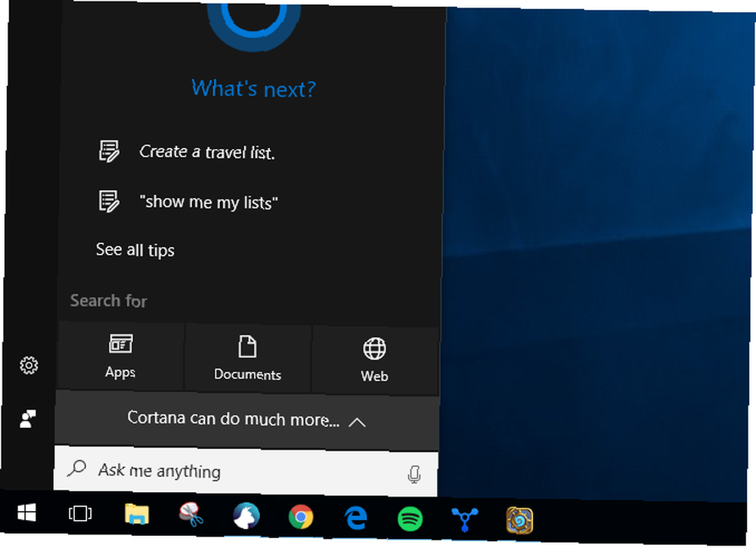Click the list icon beside 'show me my lists'

[x=109, y=202]
